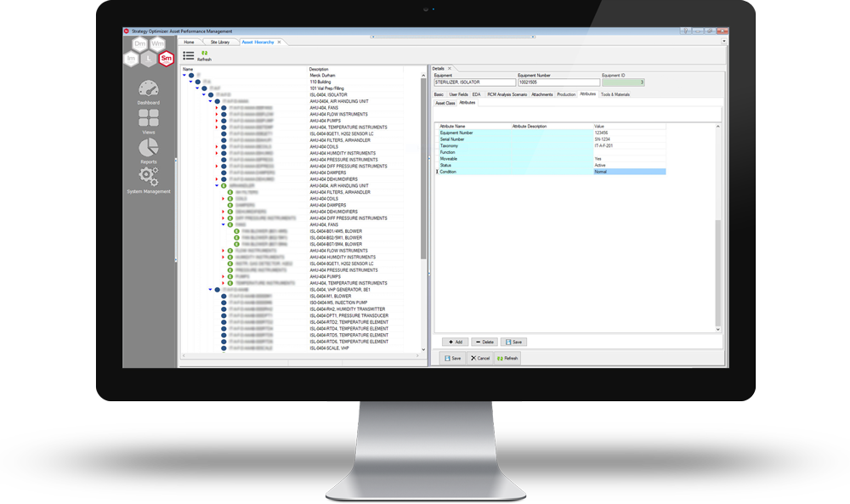Open the Dm module hexagon
The width and height of the screenshot is (850, 504).
click(139, 44)
